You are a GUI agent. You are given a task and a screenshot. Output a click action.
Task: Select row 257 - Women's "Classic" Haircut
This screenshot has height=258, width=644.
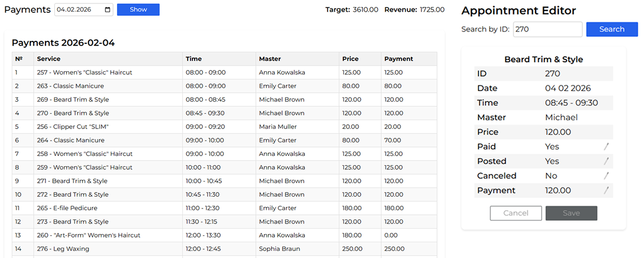coord(93,72)
